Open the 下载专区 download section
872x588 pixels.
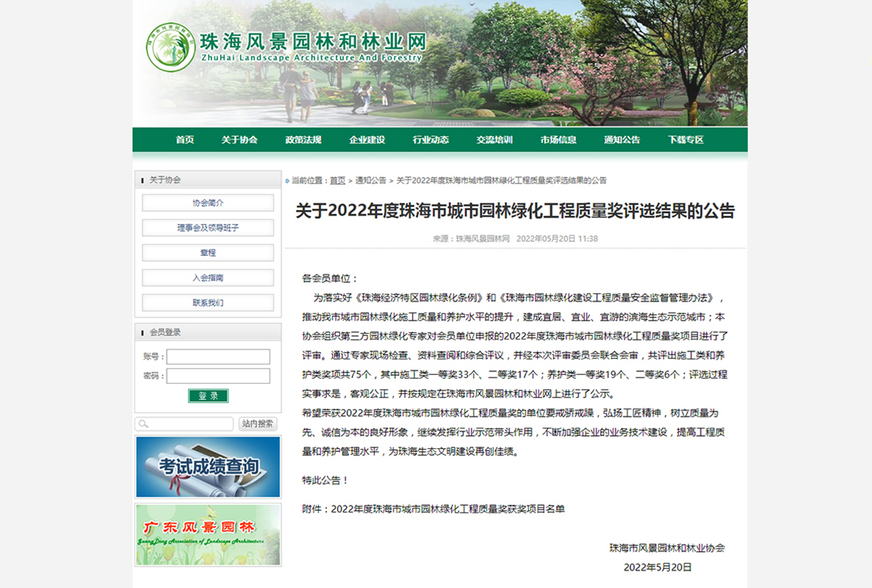click(x=685, y=140)
